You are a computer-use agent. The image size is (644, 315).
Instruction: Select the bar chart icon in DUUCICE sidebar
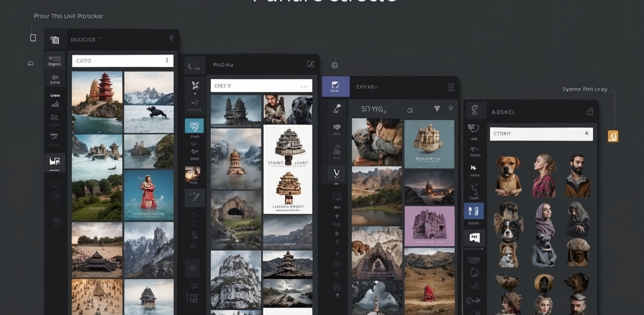click(x=55, y=104)
